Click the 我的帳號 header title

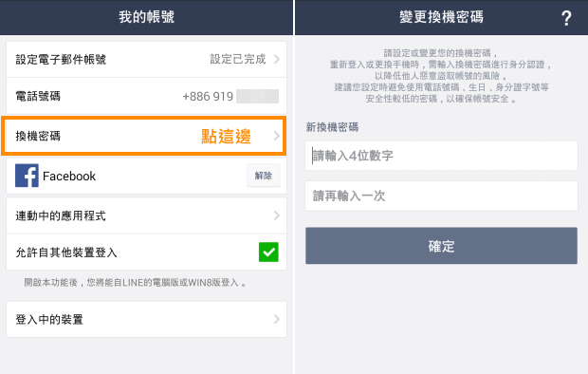pos(147,17)
